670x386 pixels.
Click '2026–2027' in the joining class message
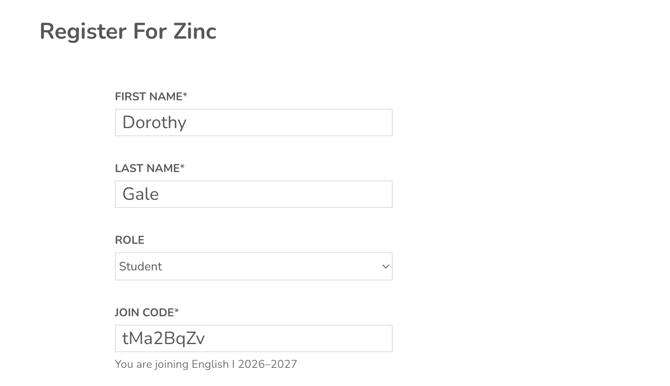click(267, 364)
